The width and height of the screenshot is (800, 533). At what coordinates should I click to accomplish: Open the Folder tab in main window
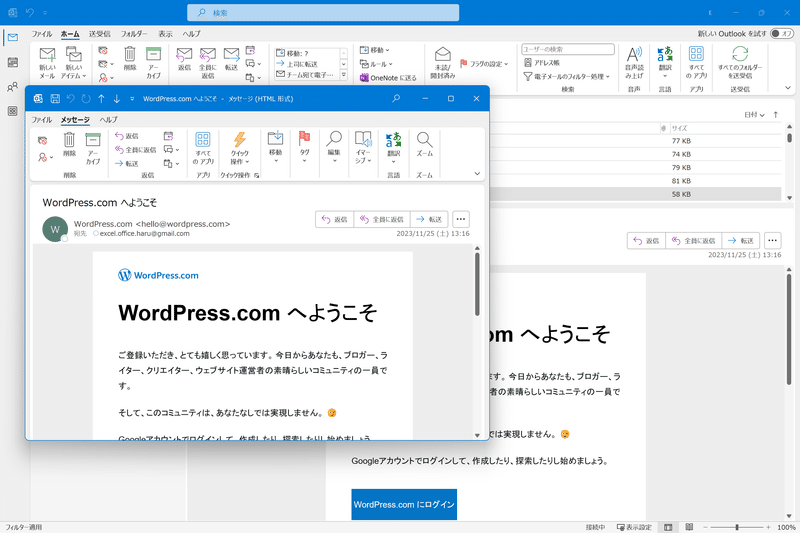pyautogui.click(x=134, y=34)
